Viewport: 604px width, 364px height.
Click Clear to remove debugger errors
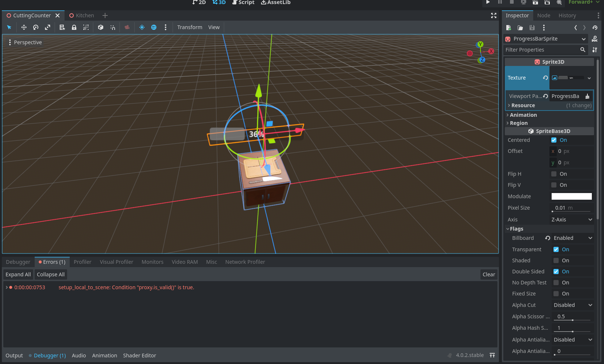tap(488, 274)
